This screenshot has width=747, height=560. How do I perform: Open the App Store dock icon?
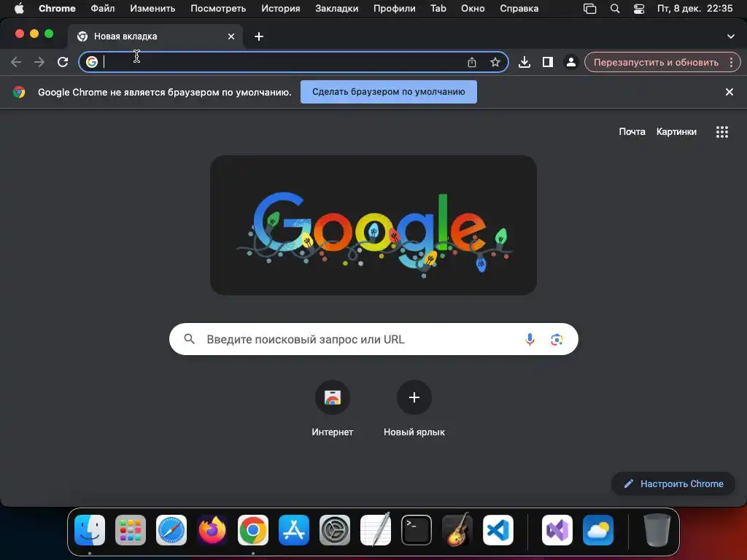tap(294, 530)
